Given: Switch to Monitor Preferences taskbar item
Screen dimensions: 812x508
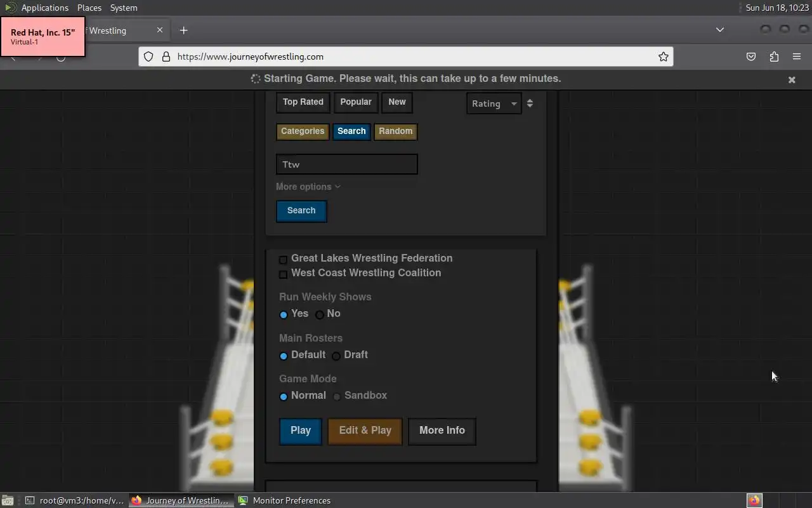Looking at the screenshot, I should click(285, 500).
